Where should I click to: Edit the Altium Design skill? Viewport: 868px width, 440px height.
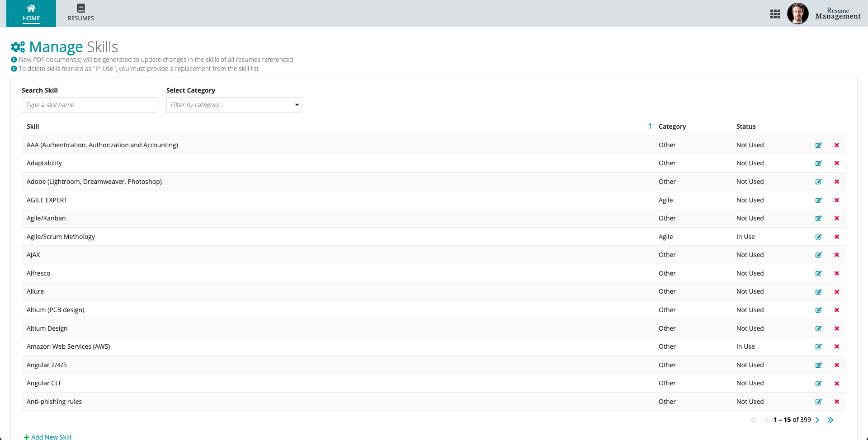click(818, 328)
